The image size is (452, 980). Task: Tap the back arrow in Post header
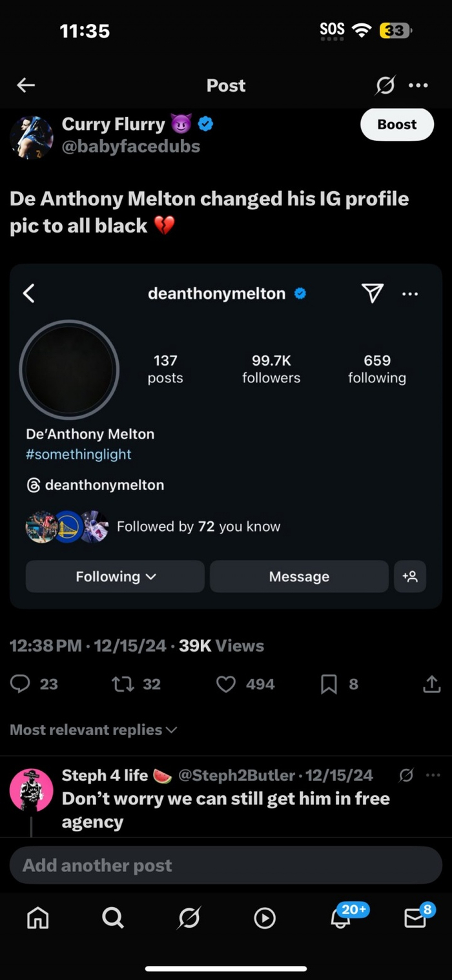[26, 85]
